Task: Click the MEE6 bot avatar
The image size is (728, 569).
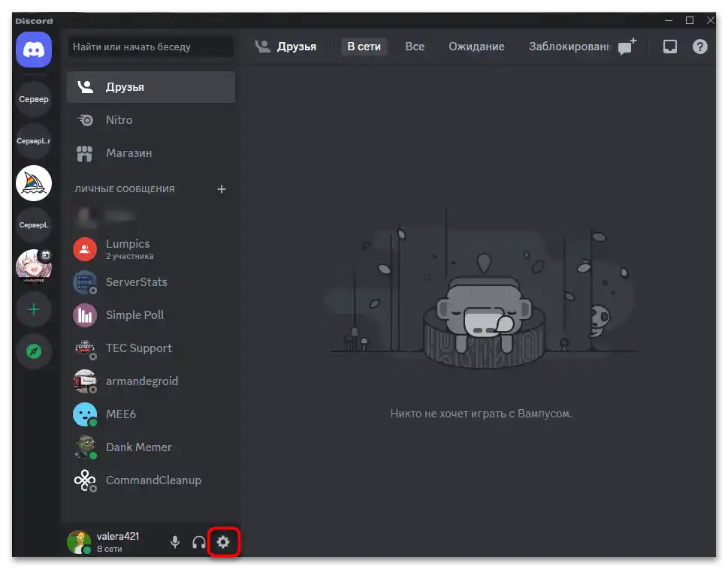Action: click(85, 414)
